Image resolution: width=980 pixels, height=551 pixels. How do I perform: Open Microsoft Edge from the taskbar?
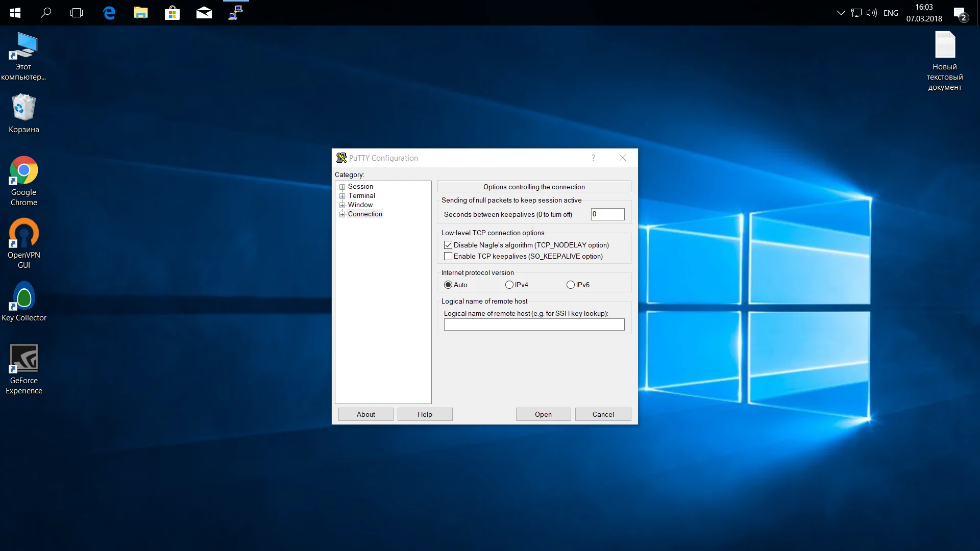[109, 13]
